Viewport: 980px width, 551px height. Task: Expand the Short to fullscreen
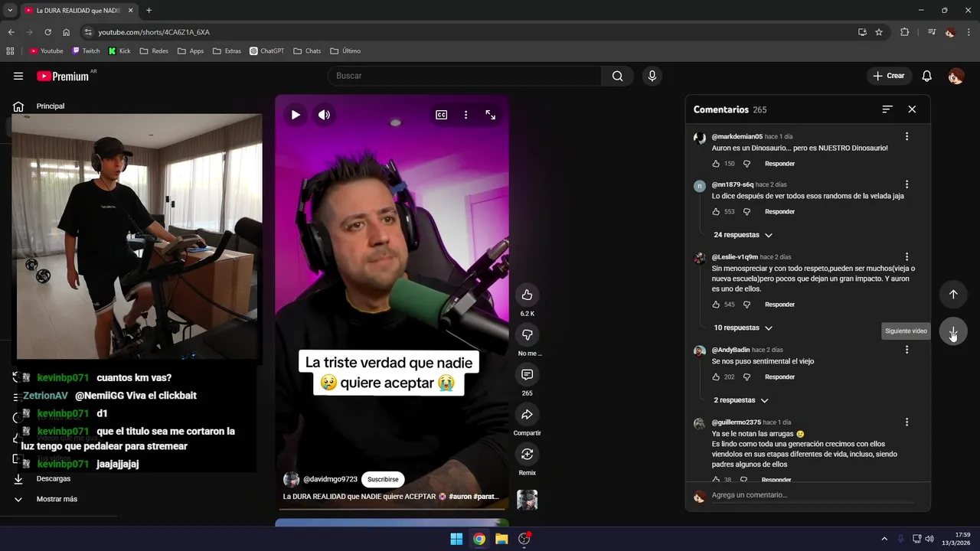pos(491,115)
